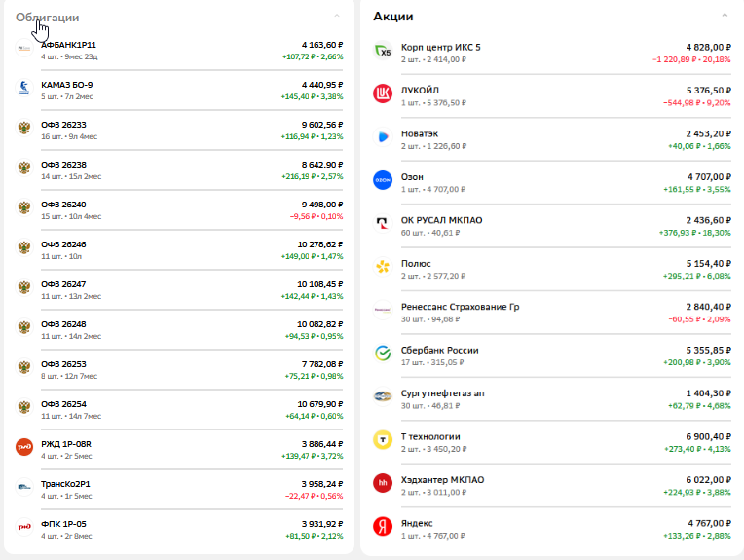Click the ОФЗ 26248 emblem icon

24,327
